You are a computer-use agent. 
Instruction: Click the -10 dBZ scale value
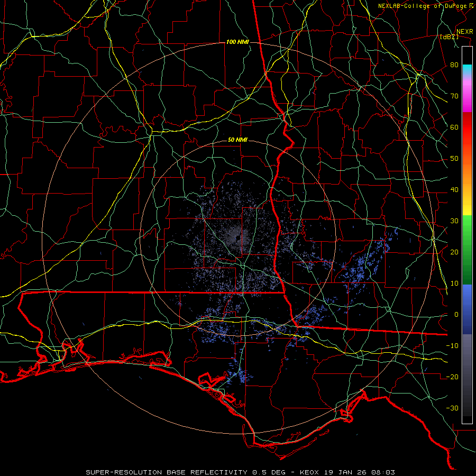pos(452,346)
